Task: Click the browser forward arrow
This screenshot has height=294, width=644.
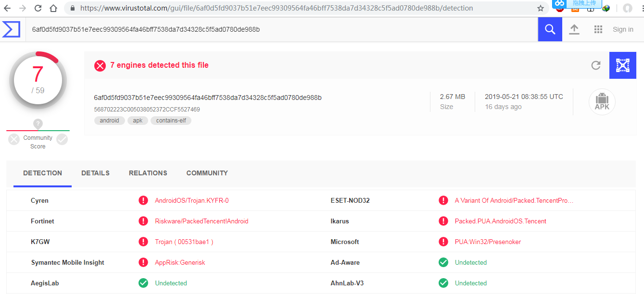Action: coord(23,8)
